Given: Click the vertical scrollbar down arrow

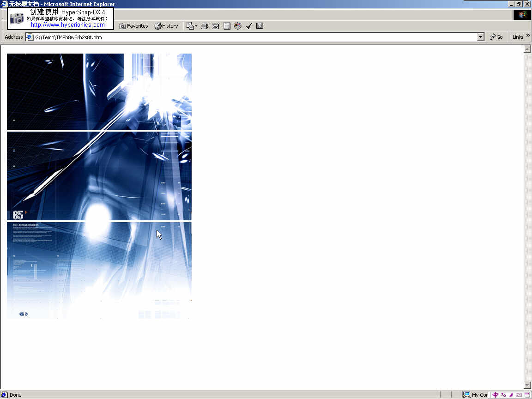Looking at the screenshot, I should (x=527, y=385).
